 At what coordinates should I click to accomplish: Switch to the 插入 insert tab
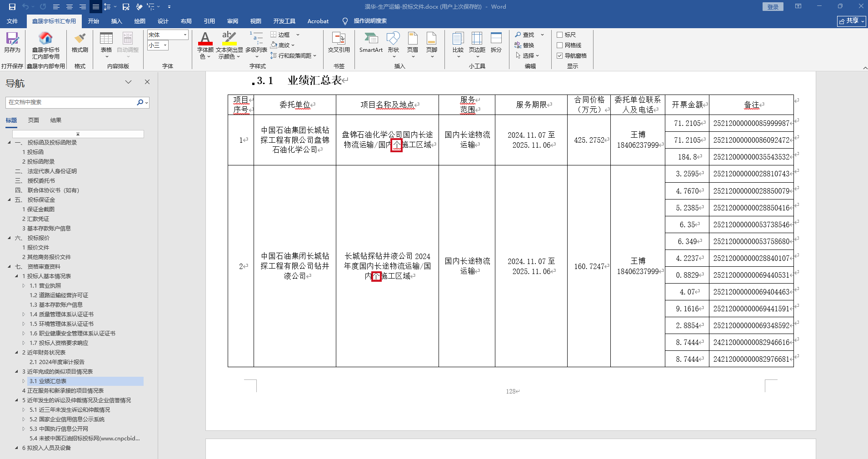coord(117,21)
